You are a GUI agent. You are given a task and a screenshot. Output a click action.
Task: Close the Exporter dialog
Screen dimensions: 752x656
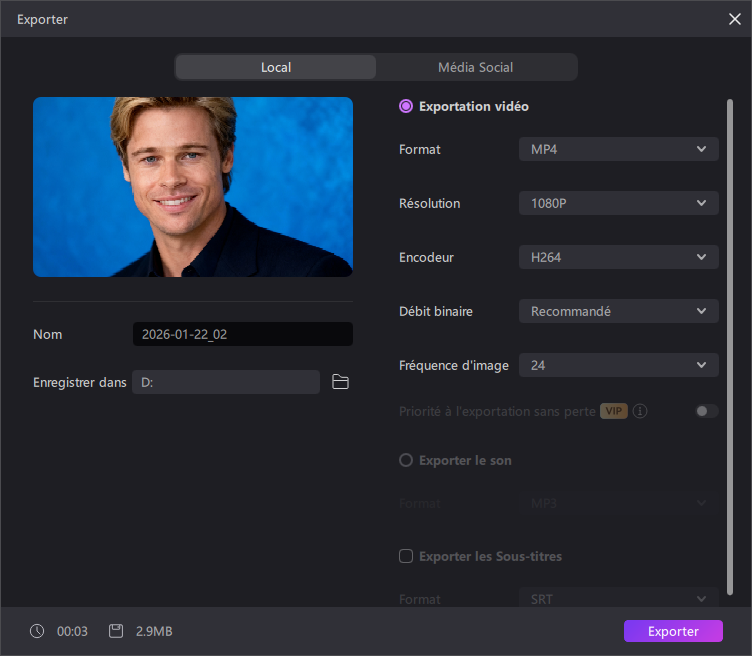click(x=735, y=18)
